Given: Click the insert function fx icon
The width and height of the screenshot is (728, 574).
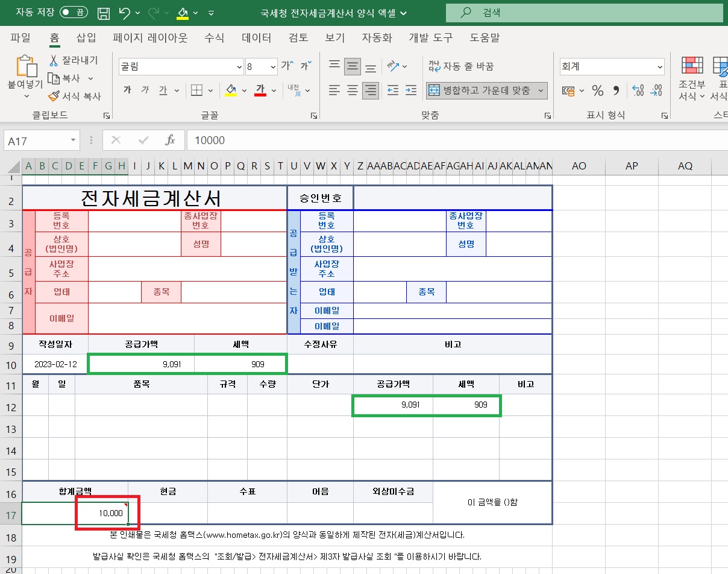Looking at the screenshot, I should (170, 140).
